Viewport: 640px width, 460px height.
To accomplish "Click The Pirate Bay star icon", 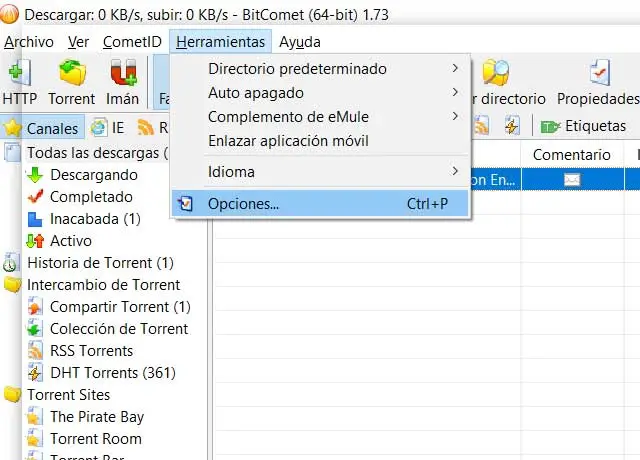I will [x=34, y=417].
